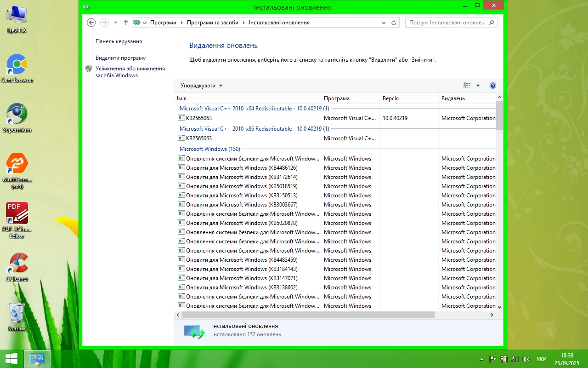Click the view layout icon
Screen dimensions: 588x368
[467, 86]
